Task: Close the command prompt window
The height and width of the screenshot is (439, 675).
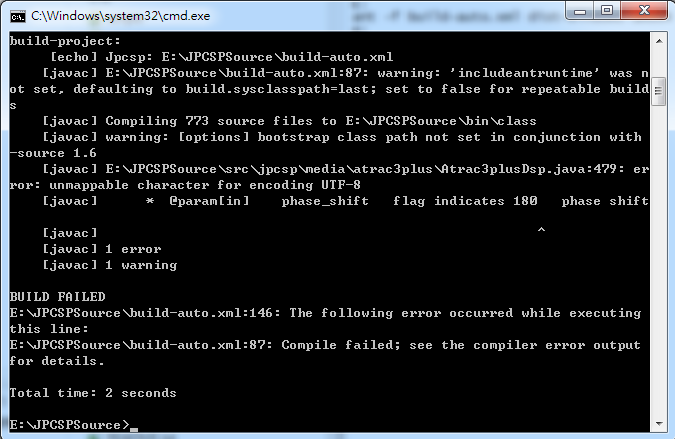Action: click(x=644, y=11)
